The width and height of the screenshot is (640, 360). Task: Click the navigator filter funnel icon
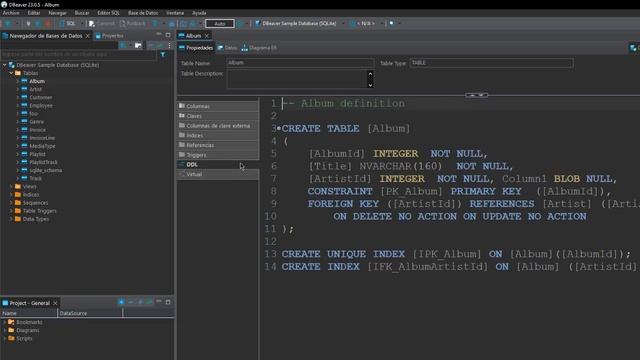[163, 54]
